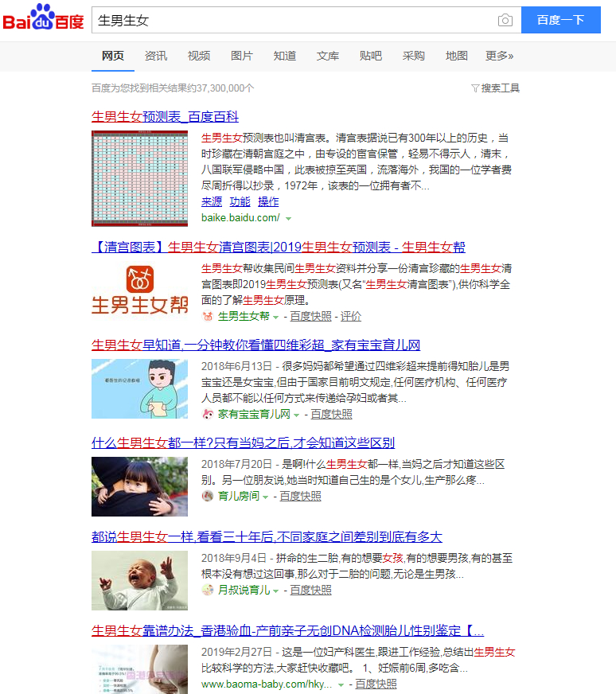This screenshot has height=694, width=616.
Task: Click 育儿房间 site favicon
Action: (207, 496)
